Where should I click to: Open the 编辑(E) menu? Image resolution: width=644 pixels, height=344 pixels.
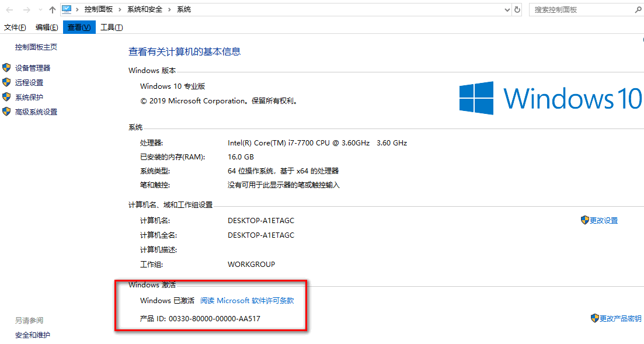pos(47,27)
